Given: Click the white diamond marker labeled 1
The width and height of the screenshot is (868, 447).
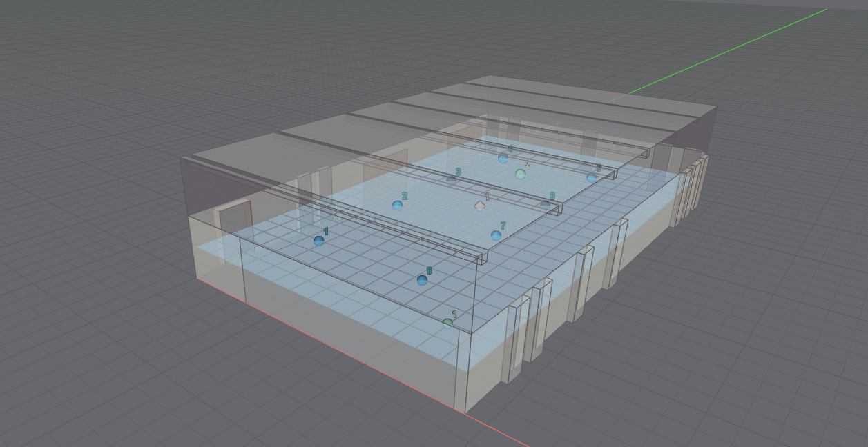Looking at the screenshot, I should tap(479, 206).
